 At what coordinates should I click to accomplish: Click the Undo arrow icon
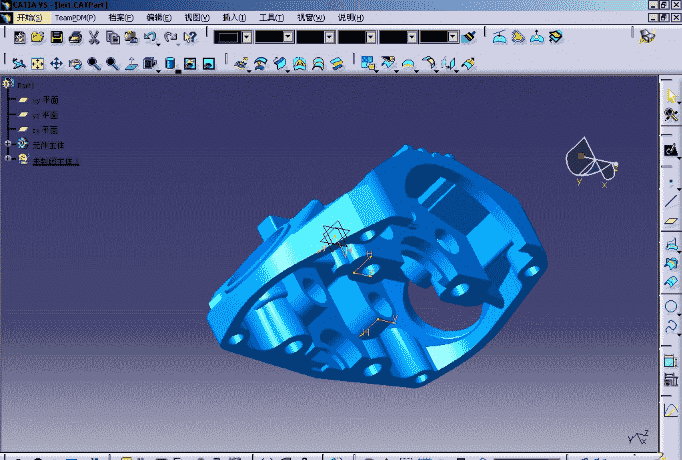(150, 37)
